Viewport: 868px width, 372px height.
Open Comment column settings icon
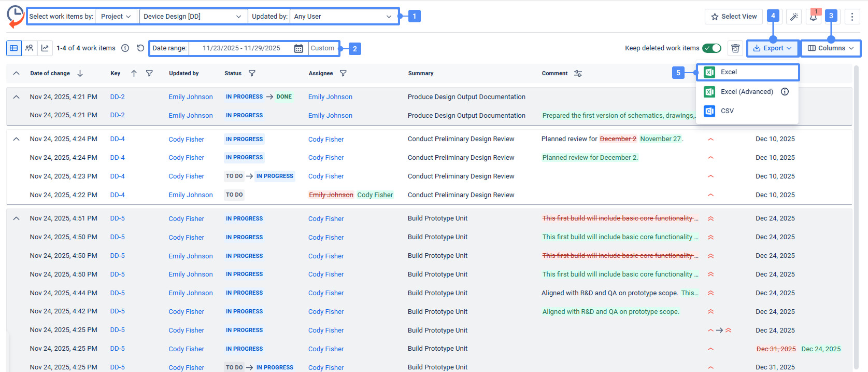pos(578,73)
